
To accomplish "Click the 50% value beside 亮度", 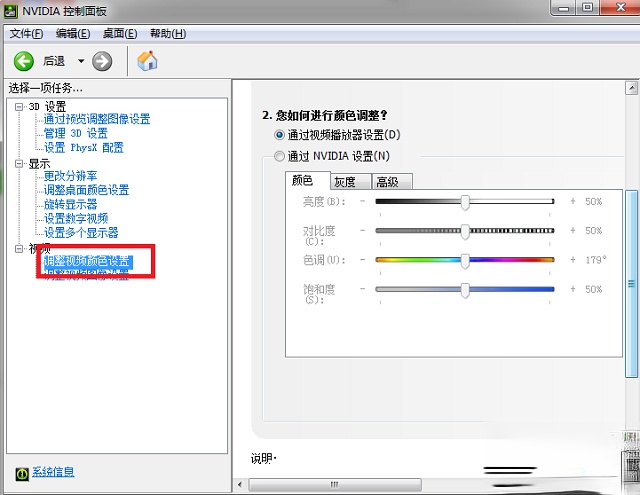I will coord(593,202).
